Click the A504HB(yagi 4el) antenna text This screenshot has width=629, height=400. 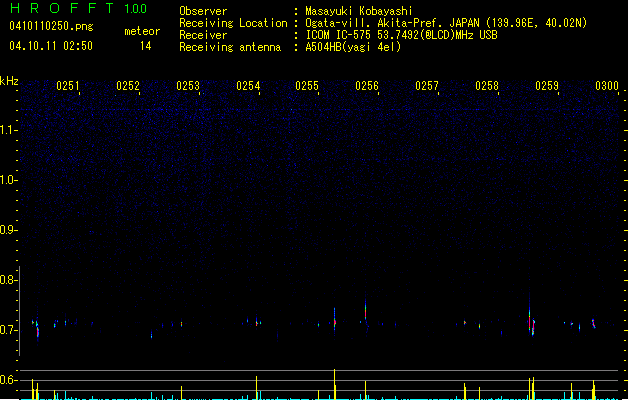point(353,47)
